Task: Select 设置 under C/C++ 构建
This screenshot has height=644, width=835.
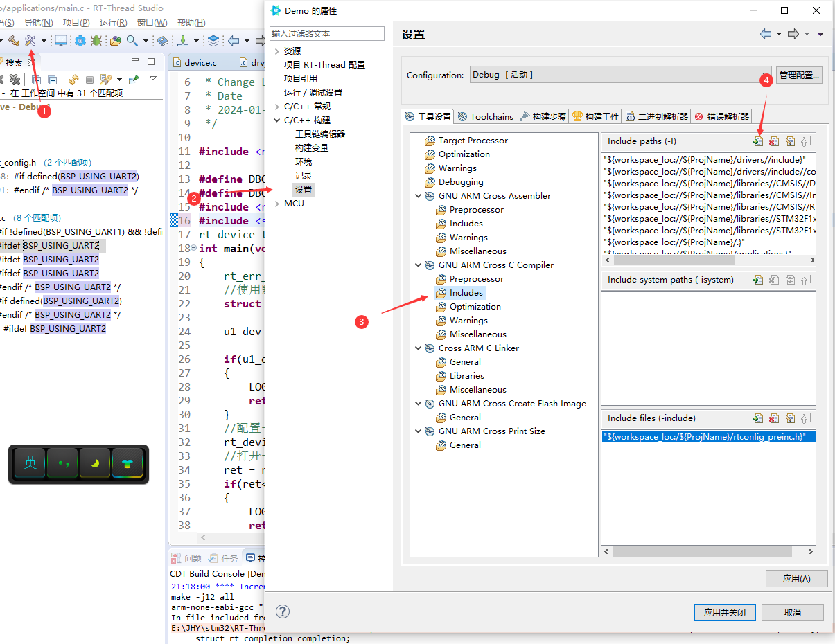Action: (x=304, y=189)
